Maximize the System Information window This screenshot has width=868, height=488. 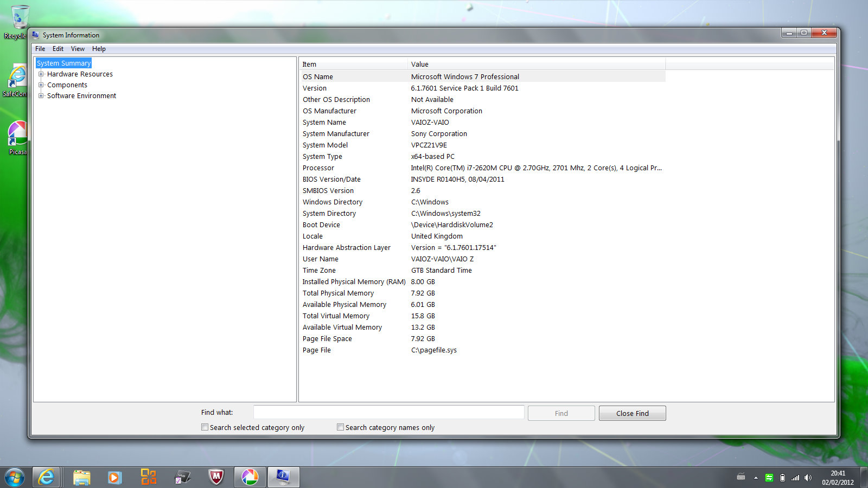point(804,33)
